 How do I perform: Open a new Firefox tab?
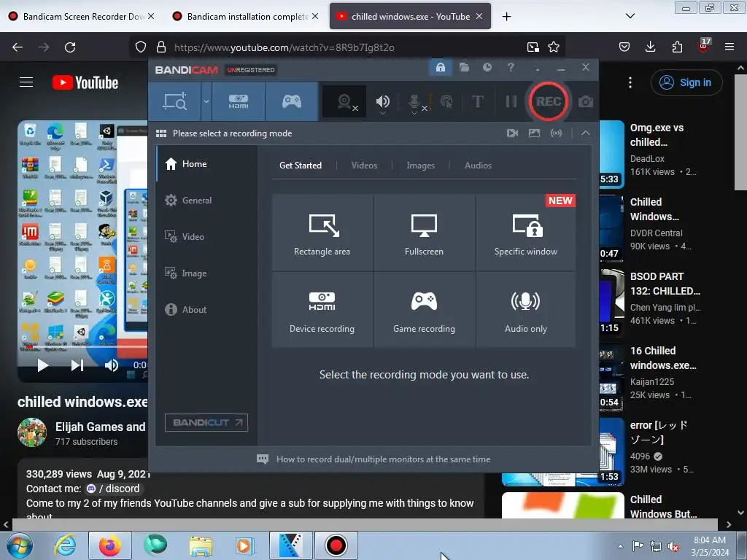(x=506, y=17)
